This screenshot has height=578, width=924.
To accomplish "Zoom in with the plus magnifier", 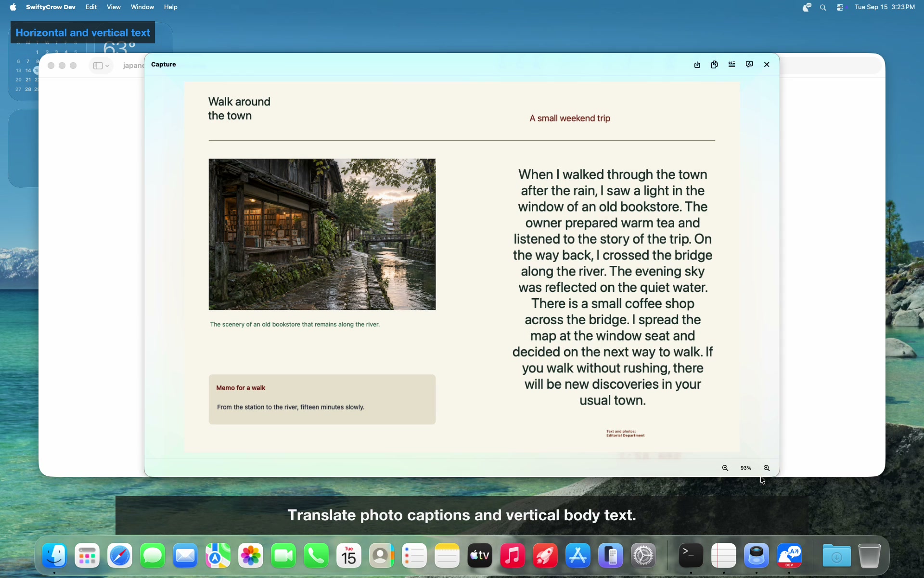I will tap(767, 468).
